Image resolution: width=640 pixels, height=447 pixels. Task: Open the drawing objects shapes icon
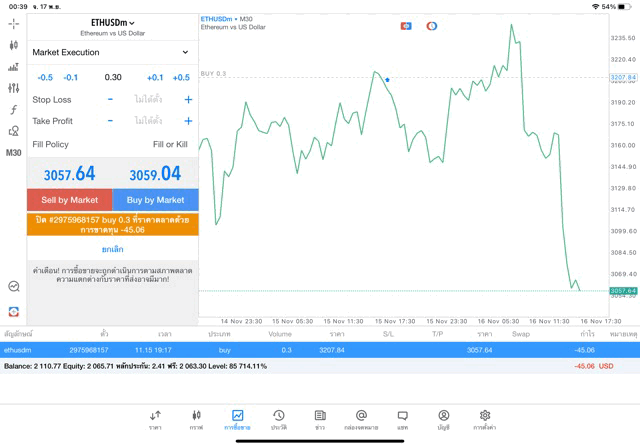coord(13,131)
